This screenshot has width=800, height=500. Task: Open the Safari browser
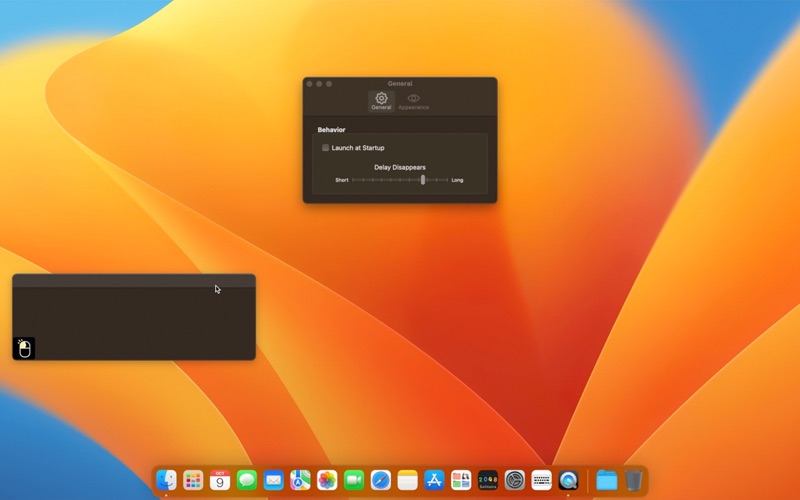pyautogui.click(x=381, y=480)
